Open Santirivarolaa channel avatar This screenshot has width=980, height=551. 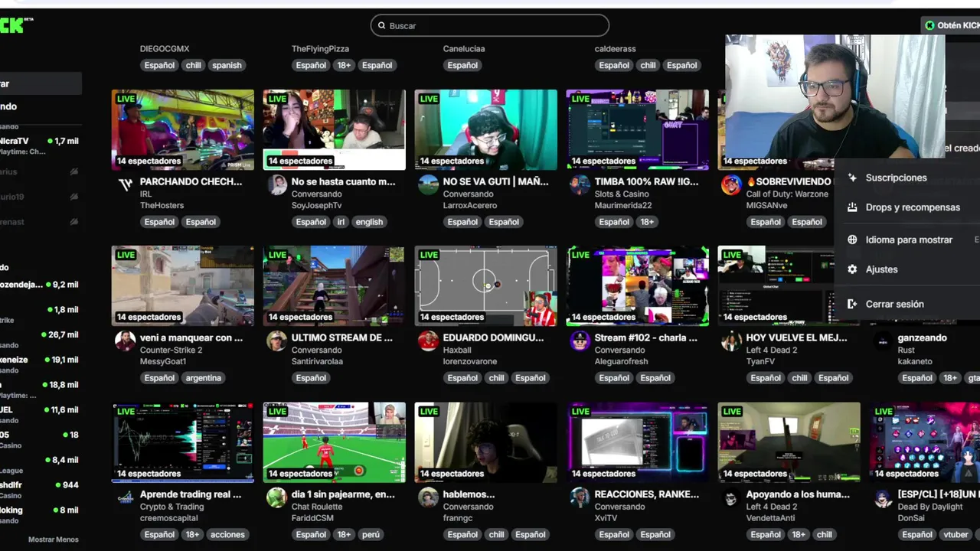pos(277,341)
